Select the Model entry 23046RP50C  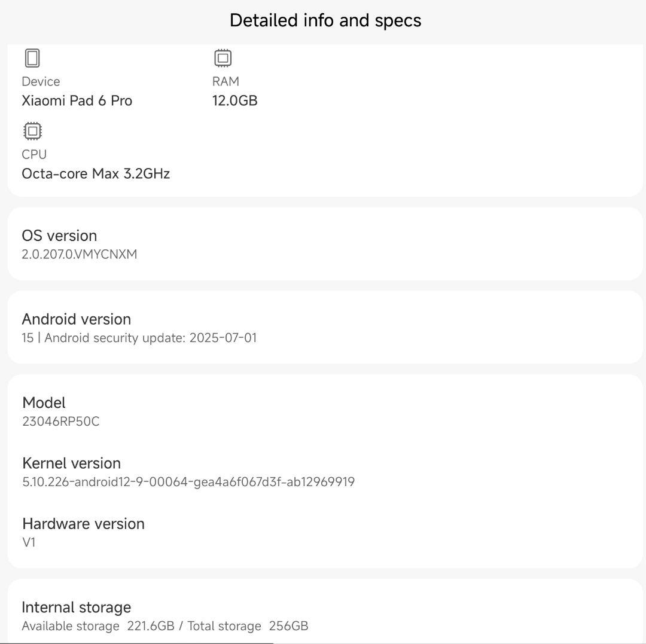pos(60,422)
